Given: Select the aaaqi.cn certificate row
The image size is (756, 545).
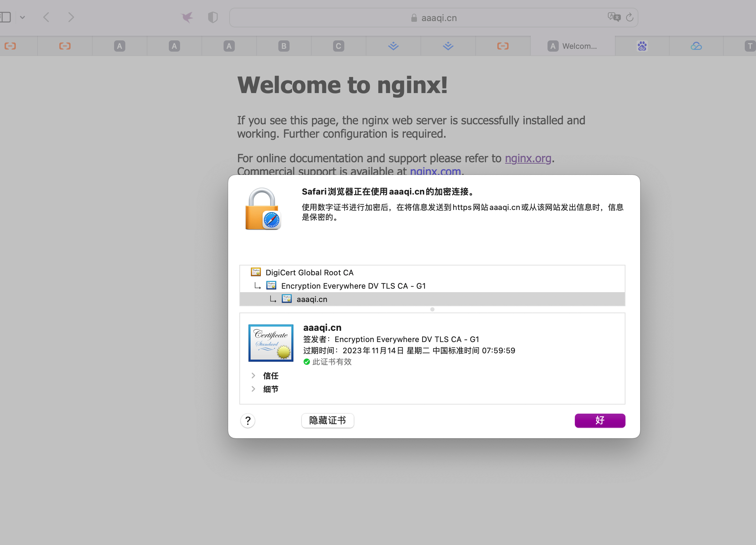Looking at the screenshot, I should (x=432, y=299).
